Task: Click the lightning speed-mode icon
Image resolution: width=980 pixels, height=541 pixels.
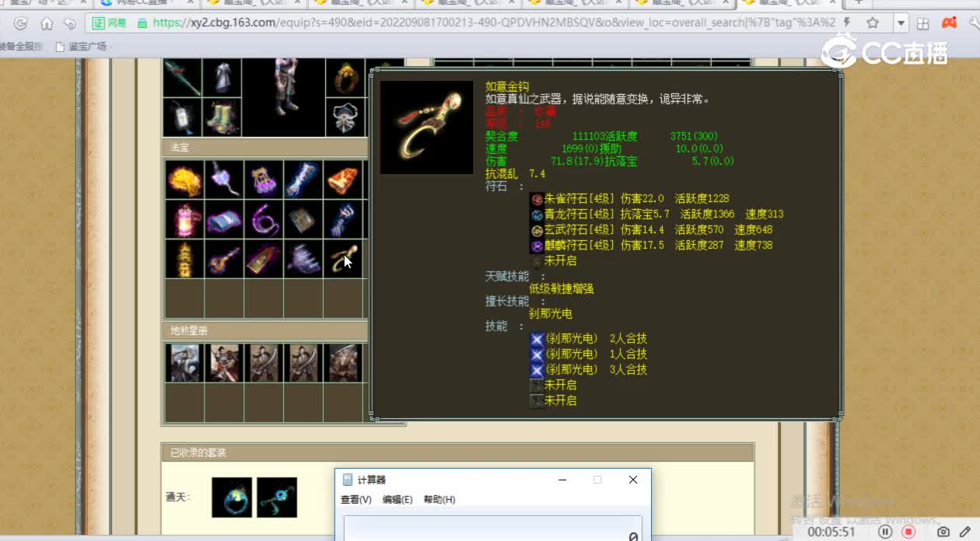Action: tap(847, 23)
